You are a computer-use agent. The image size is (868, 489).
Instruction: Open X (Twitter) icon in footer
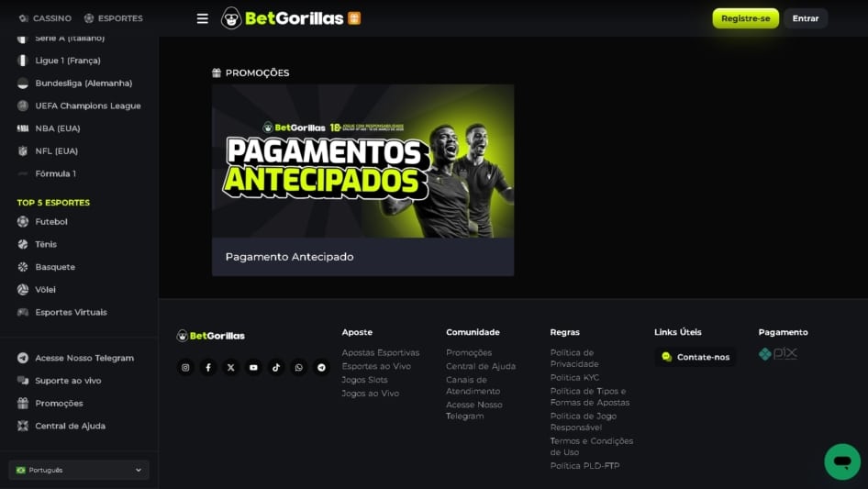tap(231, 367)
